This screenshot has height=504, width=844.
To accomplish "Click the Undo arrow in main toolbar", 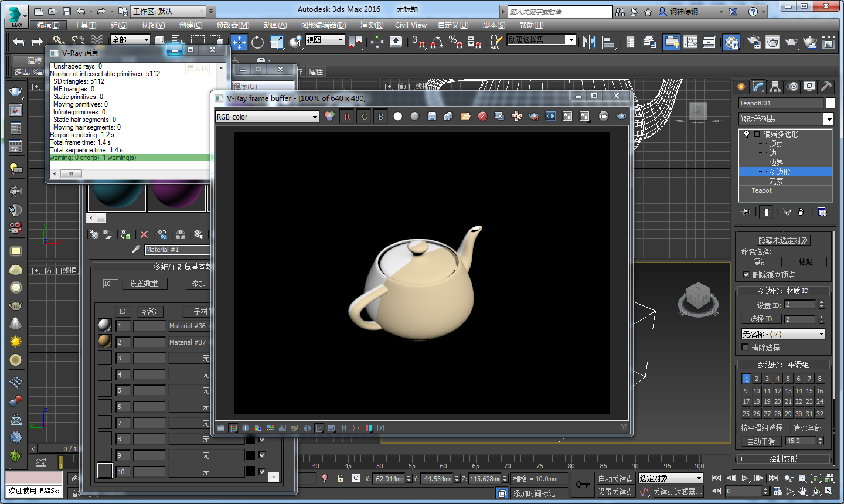I will pos(19,42).
